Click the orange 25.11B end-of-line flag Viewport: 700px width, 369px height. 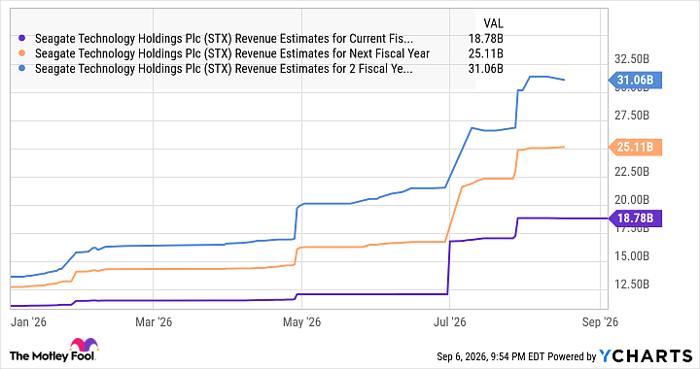pyautogui.click(x=635, y=147)
